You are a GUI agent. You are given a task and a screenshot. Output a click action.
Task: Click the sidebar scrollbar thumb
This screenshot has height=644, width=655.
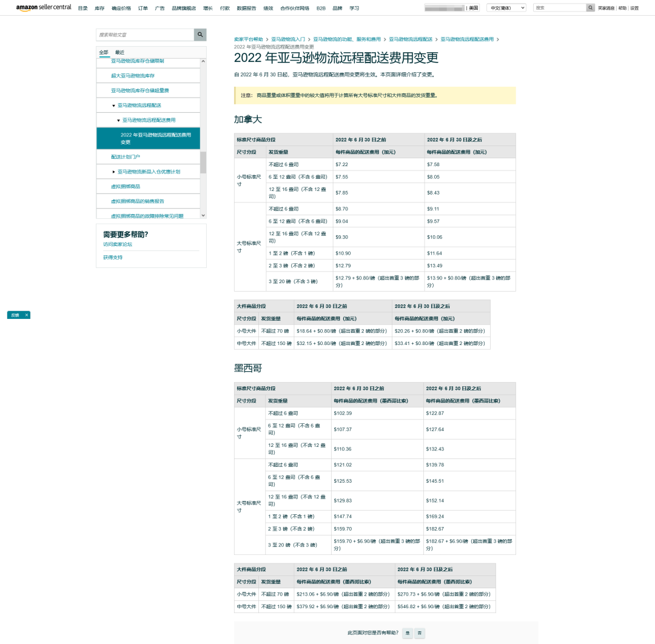click(x=203, y=162)
